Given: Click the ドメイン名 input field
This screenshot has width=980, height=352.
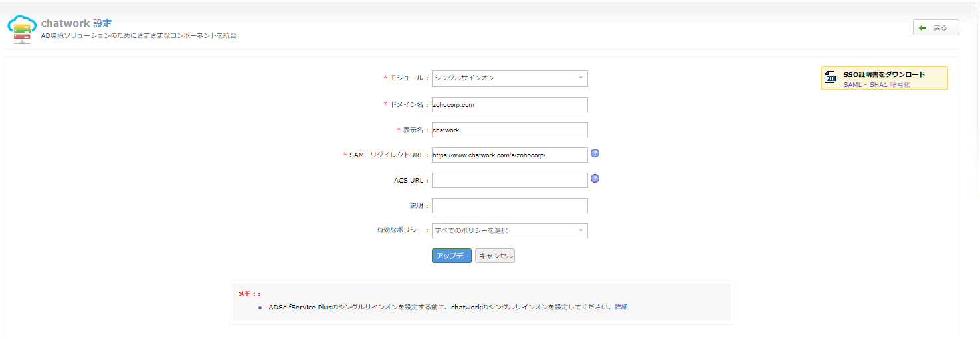Looking at the screenshot, I should [x=510, y=104].
